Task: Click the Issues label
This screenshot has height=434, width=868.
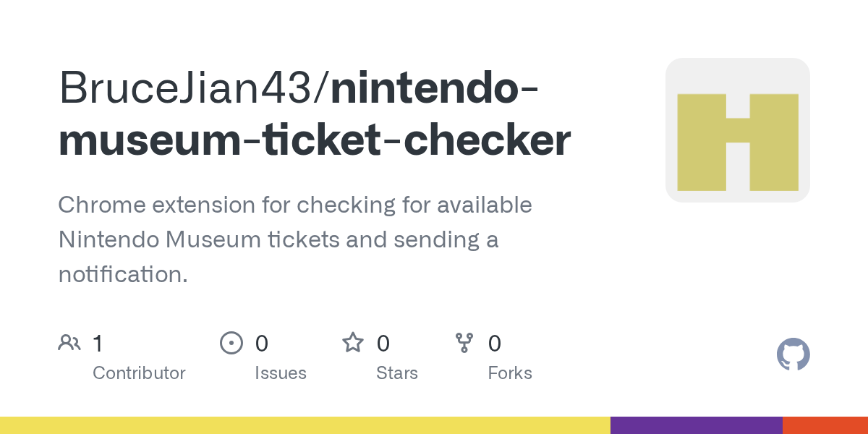Action: (x=281, y=373)
